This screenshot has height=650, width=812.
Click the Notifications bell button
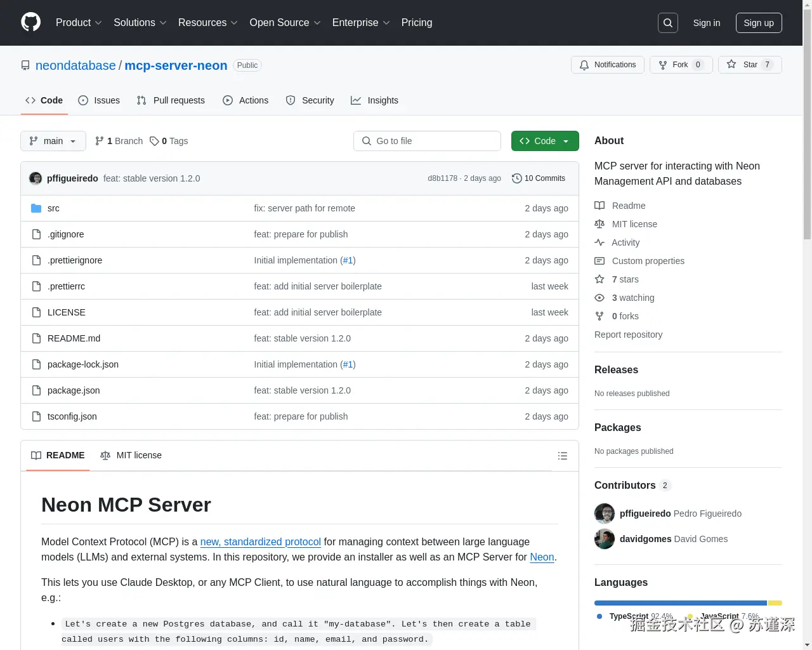point(608,65)
